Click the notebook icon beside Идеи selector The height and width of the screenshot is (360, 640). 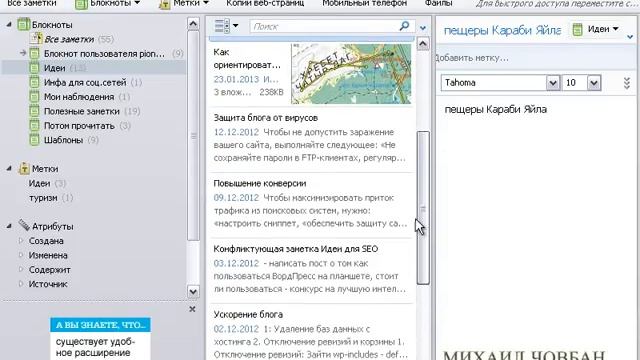(578, 29)
